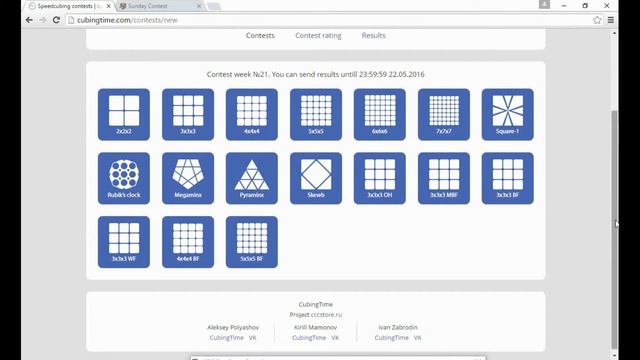Image resolution: width=640 pixels, height=360 pixels.
Task: Click the 'Contest week №21' deadline text
Action: point(316,74)
